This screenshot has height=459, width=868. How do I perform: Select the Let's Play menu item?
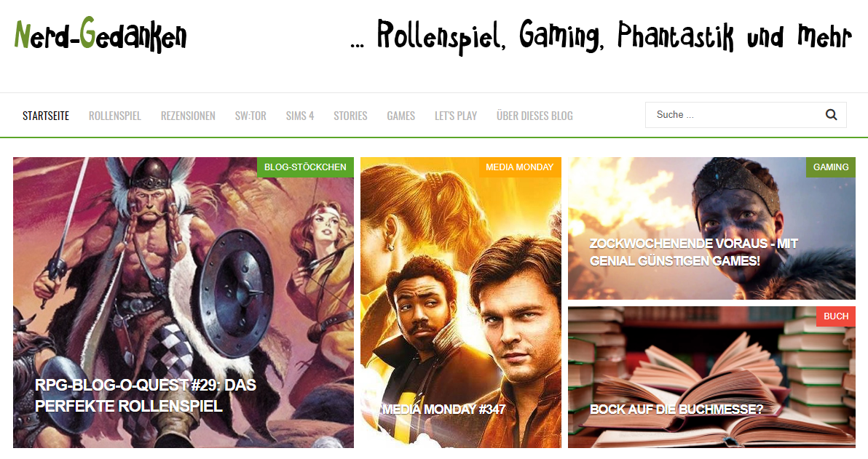456,116
